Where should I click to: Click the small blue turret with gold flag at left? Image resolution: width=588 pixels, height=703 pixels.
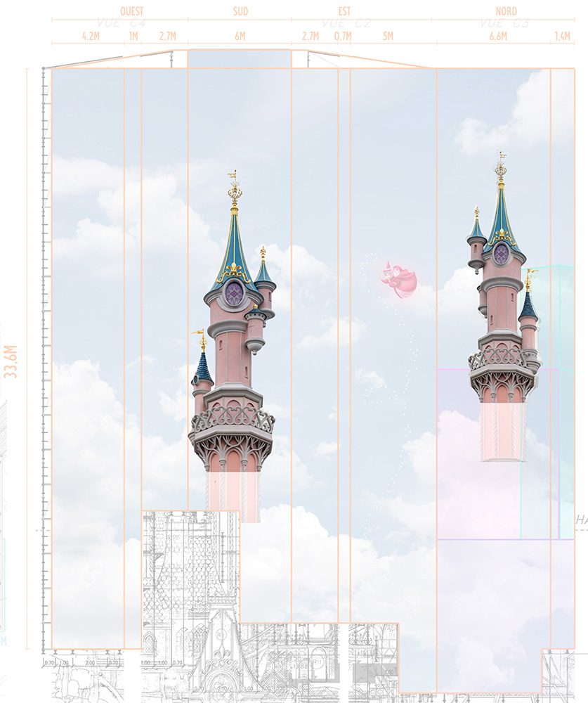(x=202, y=366)
